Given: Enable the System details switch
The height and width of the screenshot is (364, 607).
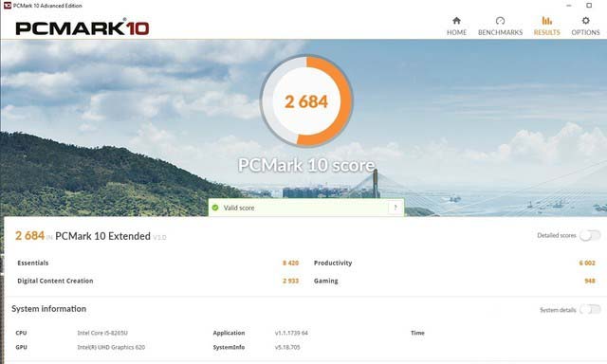Looking at the screenshot, I should (x=590, y=309).
